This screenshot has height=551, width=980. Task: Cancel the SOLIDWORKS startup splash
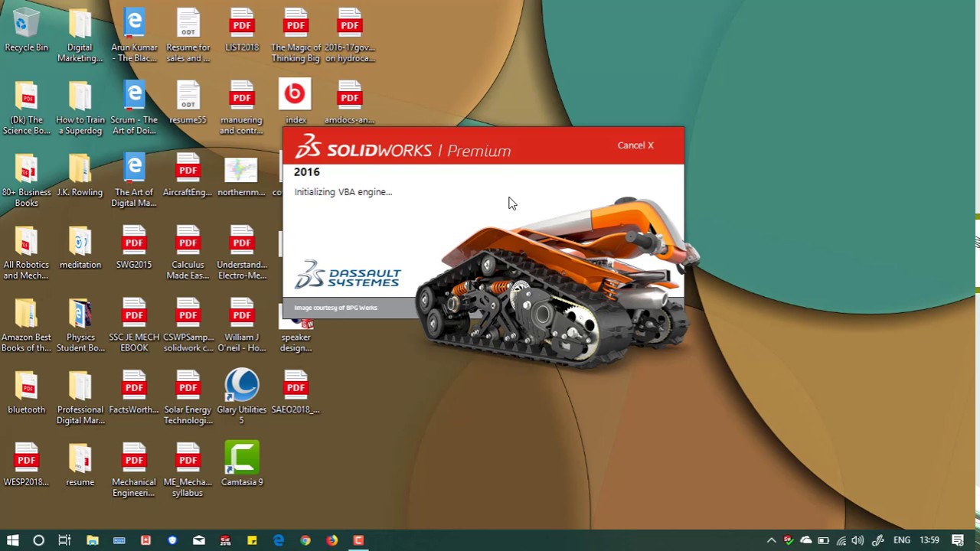[635, 145]
